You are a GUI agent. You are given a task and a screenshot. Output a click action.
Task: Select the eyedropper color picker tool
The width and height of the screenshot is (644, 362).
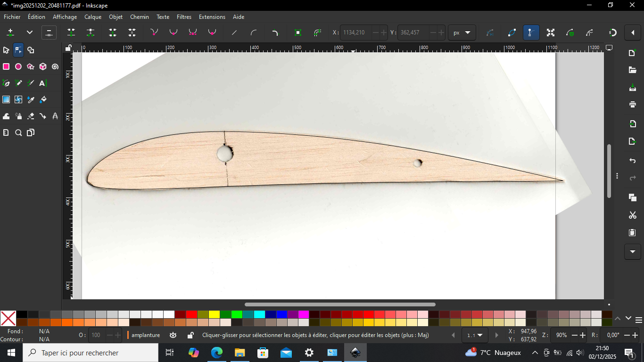pos(30,99)
